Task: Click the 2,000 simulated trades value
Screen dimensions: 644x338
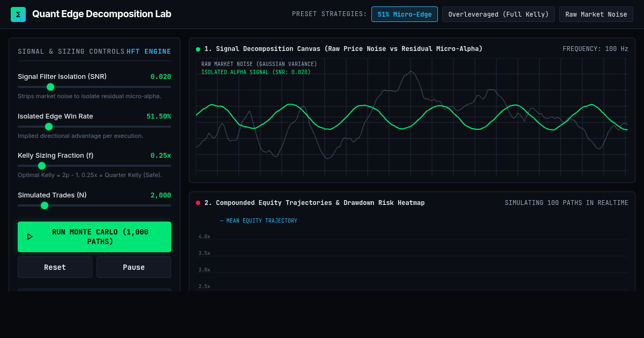Action: (x=160, y=195)
